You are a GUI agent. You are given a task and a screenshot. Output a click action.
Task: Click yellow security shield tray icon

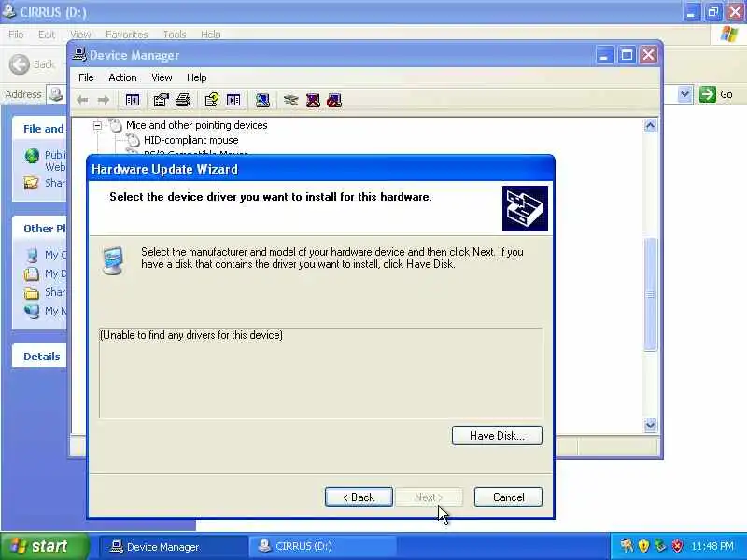point(643,545)
